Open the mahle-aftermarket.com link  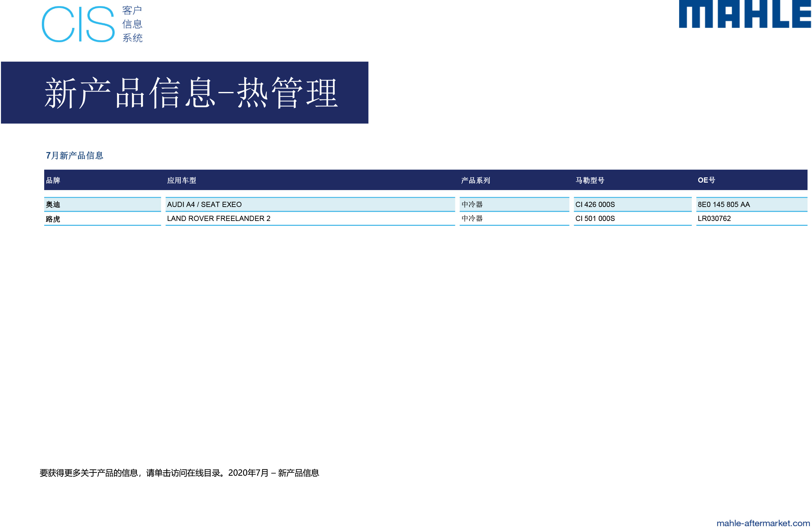tap(763, 523)
